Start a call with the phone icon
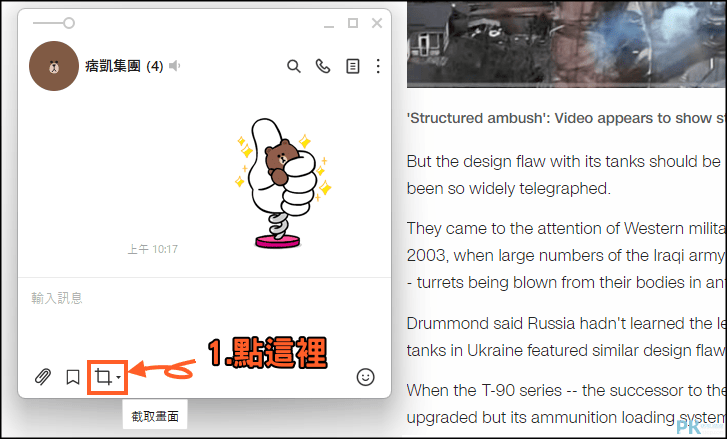Image resolution: width=727 pixels, height=439 pixels. point(323,66)
